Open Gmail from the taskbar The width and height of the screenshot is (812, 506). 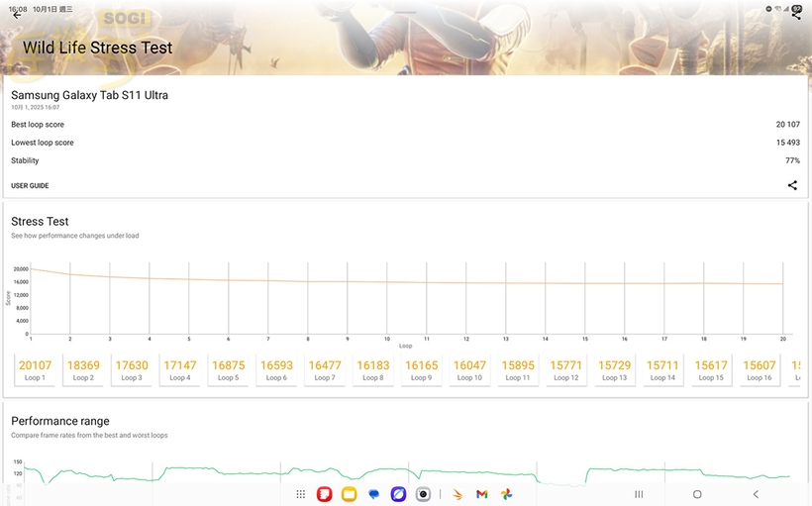(x=481, y=494)
